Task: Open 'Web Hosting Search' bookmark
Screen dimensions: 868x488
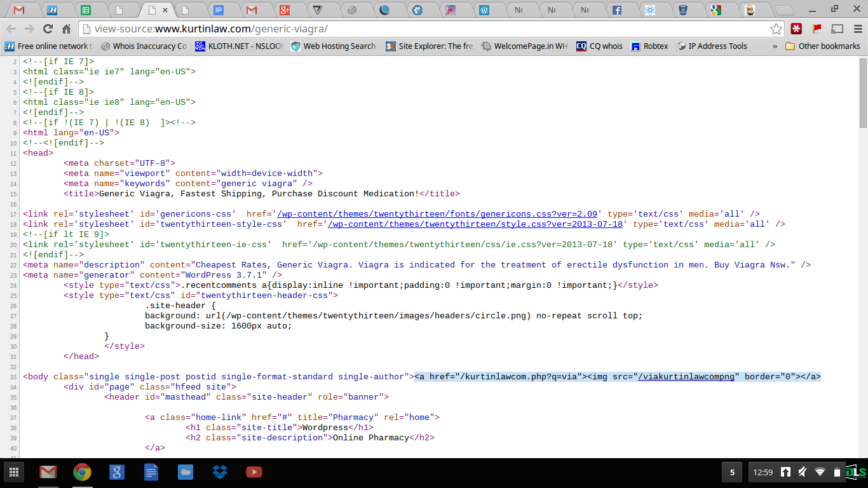Action: click(x=334, y=46)
